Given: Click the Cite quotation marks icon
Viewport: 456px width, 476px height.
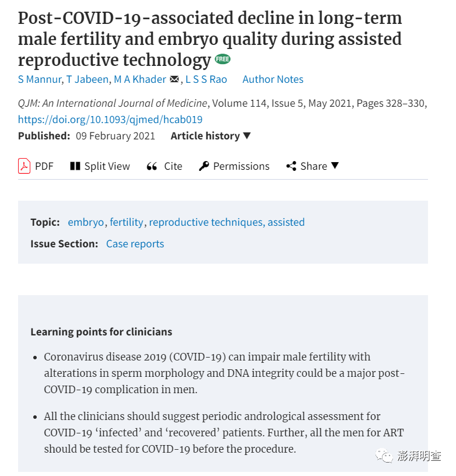Looking at the screenshot, I should [x=152, y=166].
